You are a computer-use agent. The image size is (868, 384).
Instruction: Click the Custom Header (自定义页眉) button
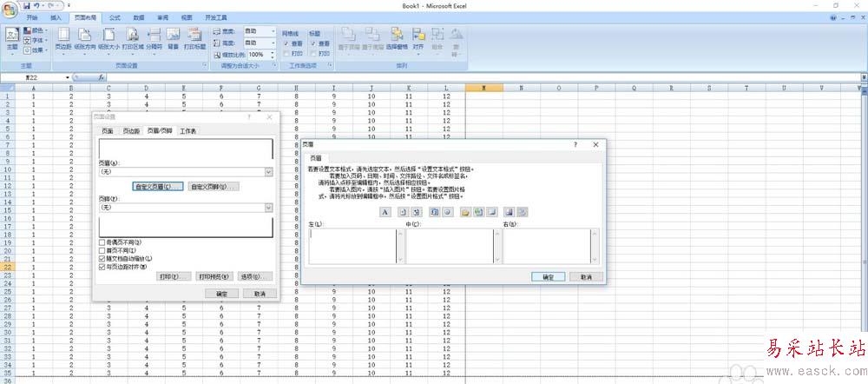coord(158,187)
